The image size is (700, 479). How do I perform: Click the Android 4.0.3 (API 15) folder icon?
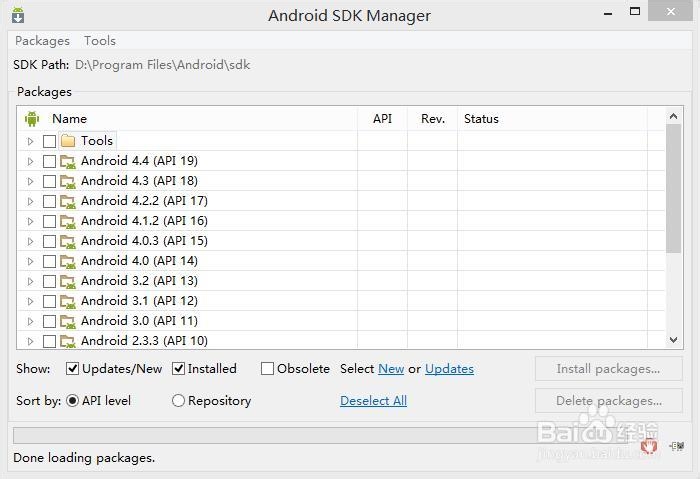click(68, 242)
